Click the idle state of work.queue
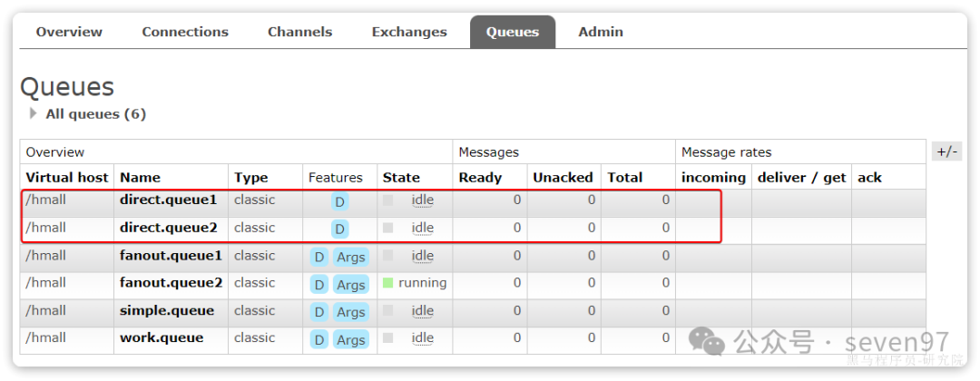Viewport: 980px width, 381px height. (423, 337)
